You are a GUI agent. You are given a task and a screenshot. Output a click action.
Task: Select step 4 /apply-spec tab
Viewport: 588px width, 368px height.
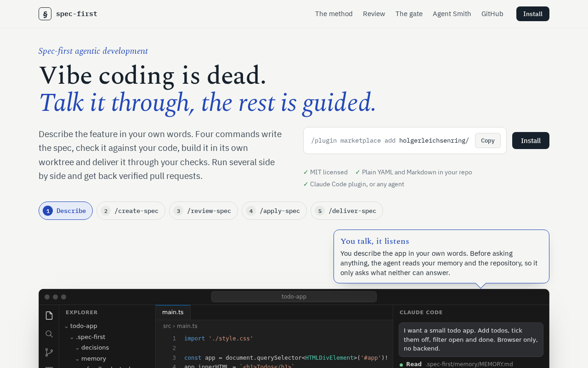[x=274, y=211]
